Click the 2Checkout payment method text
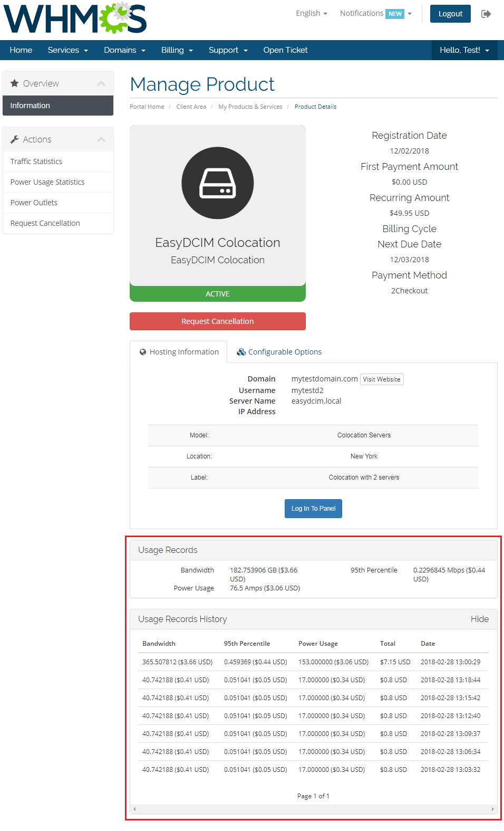This screenshot has width=504, height=831. (x=409, y=291)
